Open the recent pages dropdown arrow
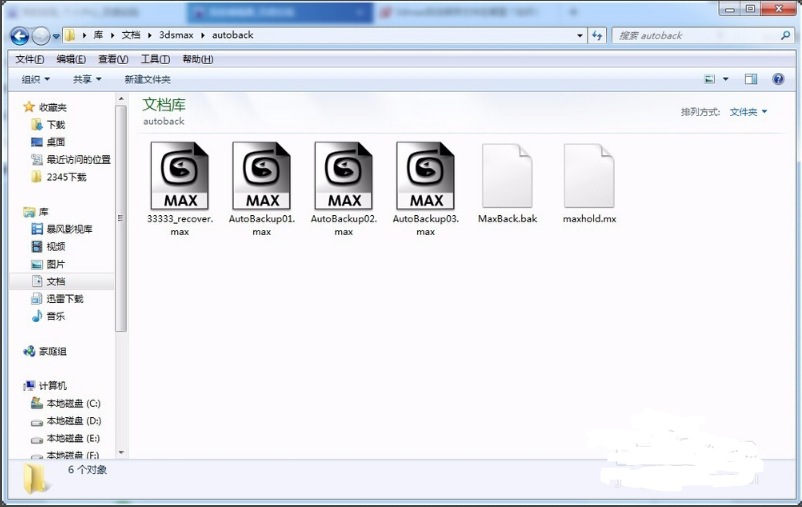 point(56,36)
